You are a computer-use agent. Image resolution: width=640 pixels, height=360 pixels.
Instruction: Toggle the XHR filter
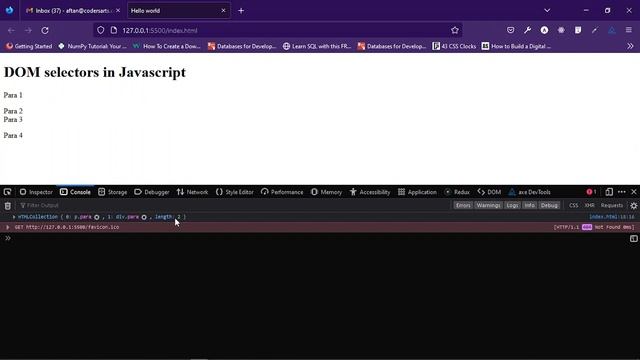point(589,205)
